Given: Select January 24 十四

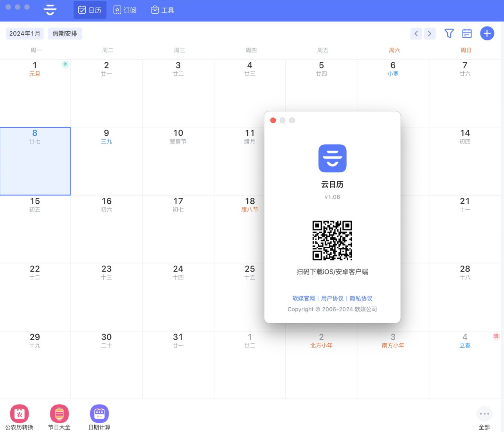Looking at the screenshot, I should pyautogui.click(x=178, y=297).
